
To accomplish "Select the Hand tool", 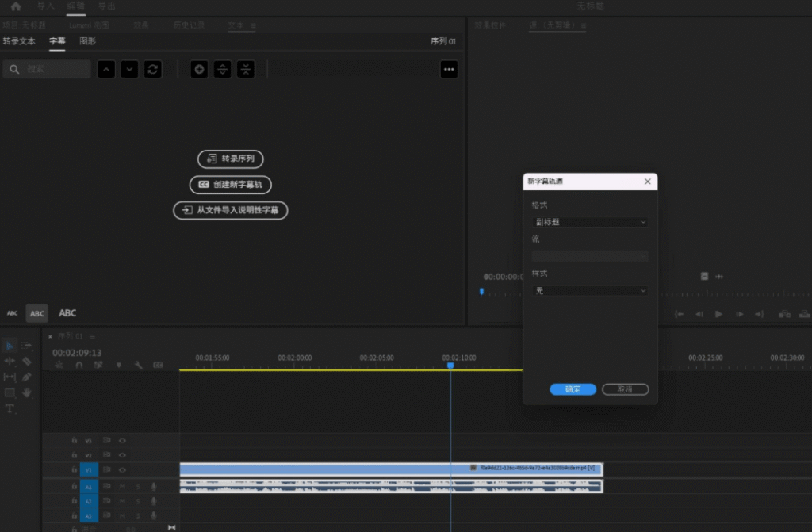I will point(26,393).
